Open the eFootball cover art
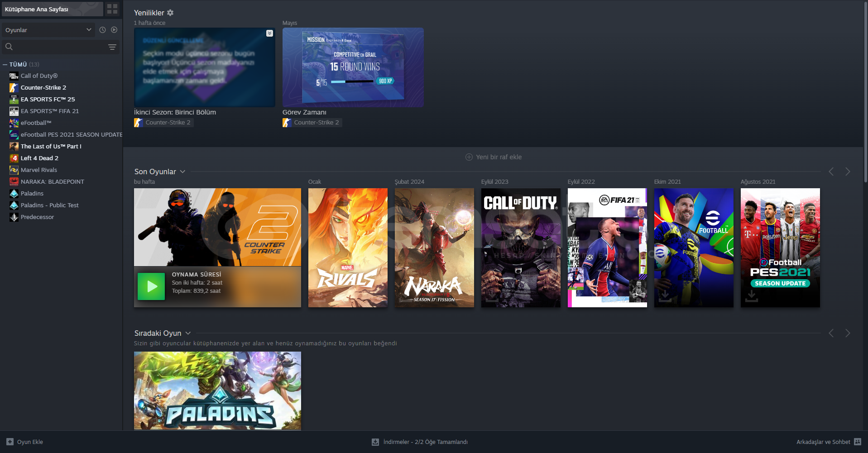 tap(694, 248)
